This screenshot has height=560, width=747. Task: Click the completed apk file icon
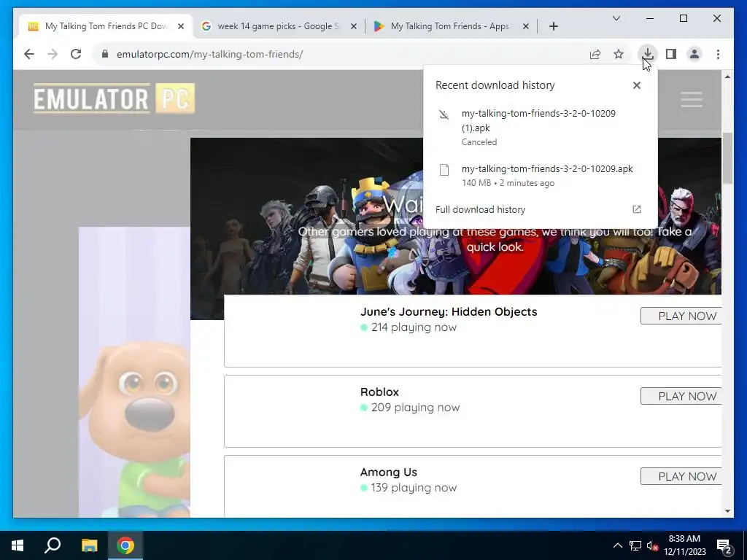444,169
